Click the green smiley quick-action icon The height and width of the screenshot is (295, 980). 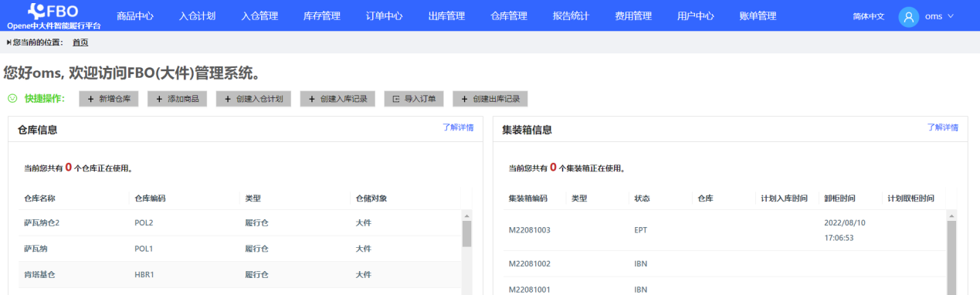tap(12, 99)
